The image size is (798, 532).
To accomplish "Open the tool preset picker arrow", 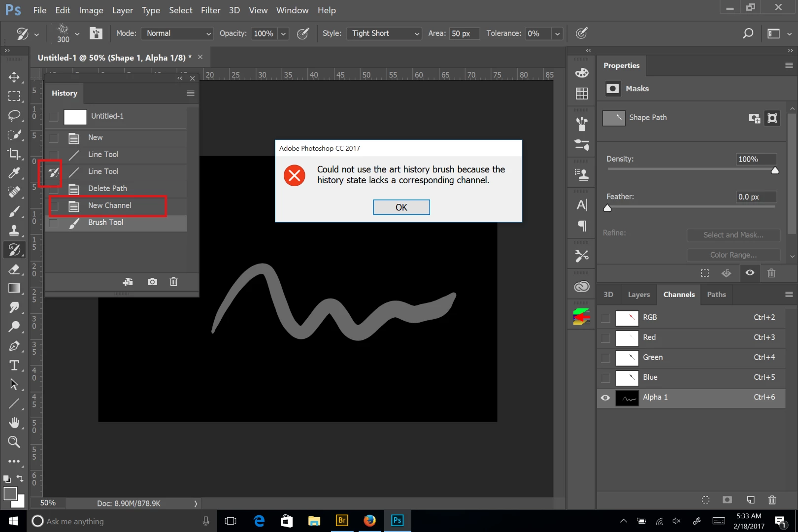I will point(36,34).
